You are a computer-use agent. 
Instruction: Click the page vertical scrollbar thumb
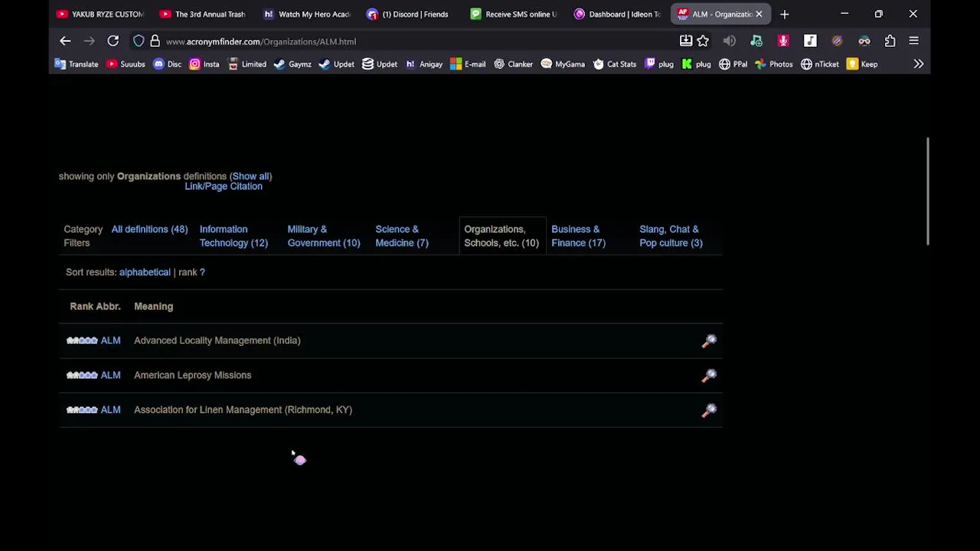point(927,191)
